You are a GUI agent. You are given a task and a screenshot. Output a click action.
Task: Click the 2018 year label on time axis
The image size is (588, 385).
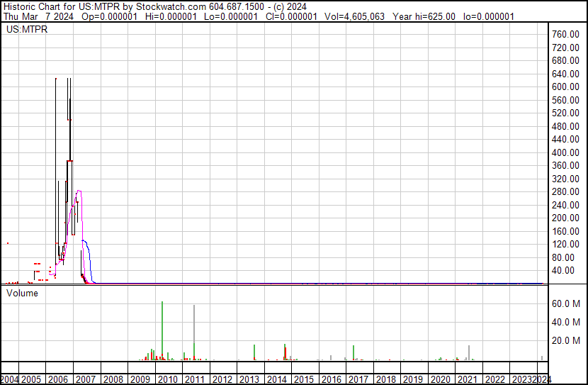386,379
